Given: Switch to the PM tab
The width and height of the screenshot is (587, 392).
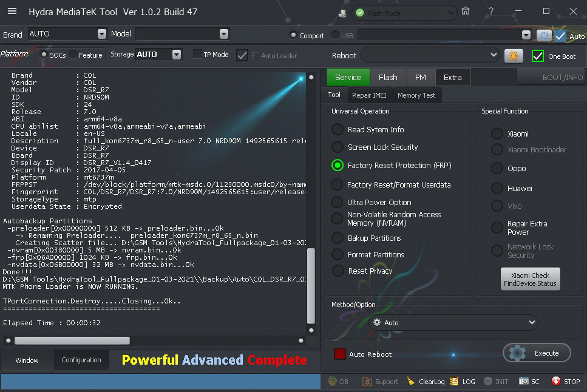Looking at the screenshot, I should [421, 77].
